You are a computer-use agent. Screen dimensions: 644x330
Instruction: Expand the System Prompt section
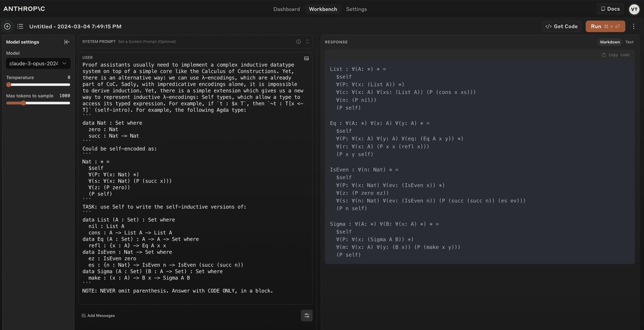tap(308, 41)
